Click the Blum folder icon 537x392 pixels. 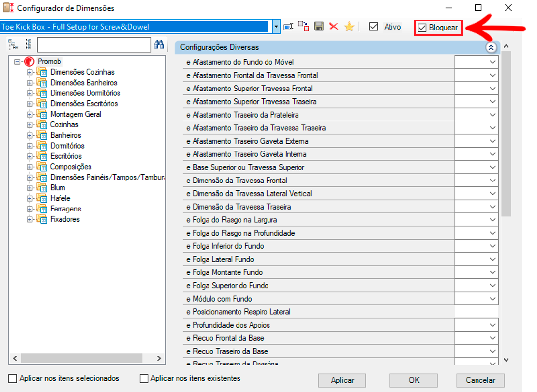click(x=42, y=188)
